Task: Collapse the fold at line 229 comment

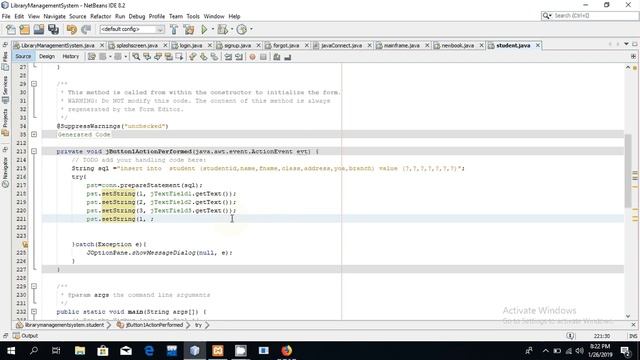Action: [34, 287]
